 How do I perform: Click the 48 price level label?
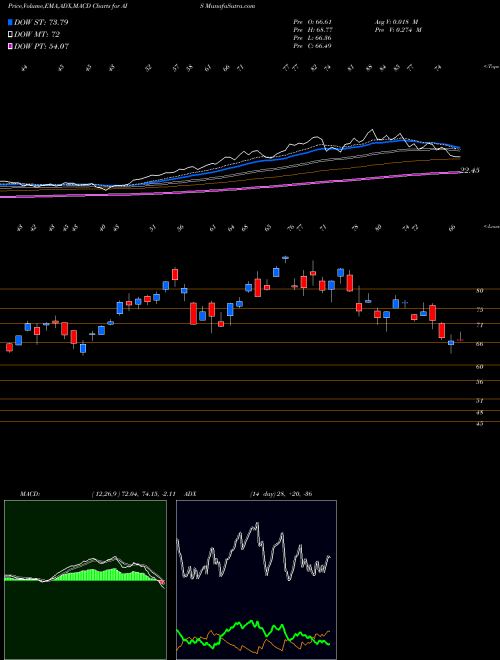tap(479, 412)
